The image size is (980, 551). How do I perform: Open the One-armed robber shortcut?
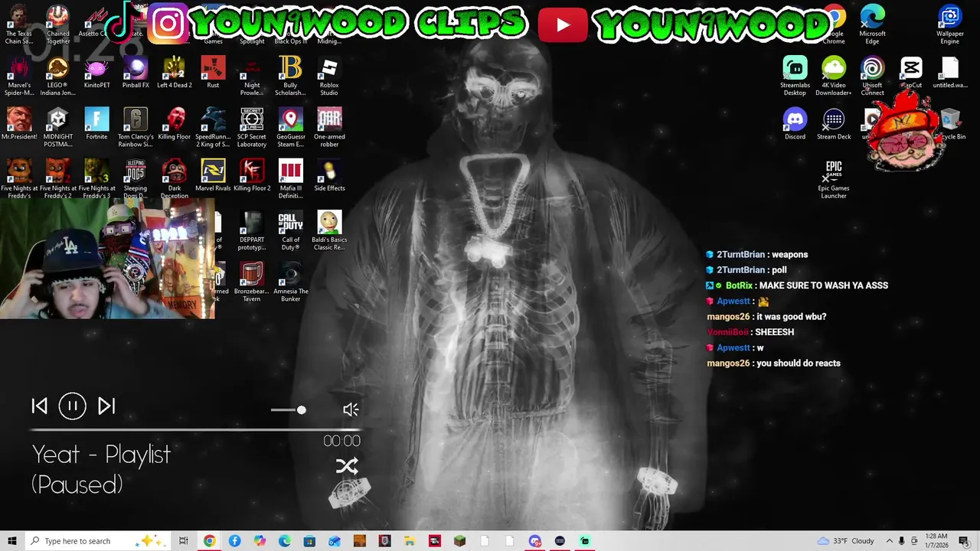point(329,128)
